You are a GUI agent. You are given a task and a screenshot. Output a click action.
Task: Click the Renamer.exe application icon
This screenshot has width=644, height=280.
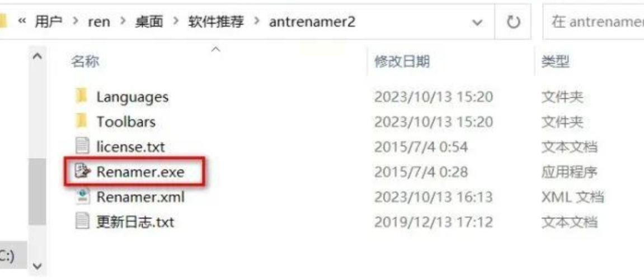pyautogui.click(x=82, y=172)
